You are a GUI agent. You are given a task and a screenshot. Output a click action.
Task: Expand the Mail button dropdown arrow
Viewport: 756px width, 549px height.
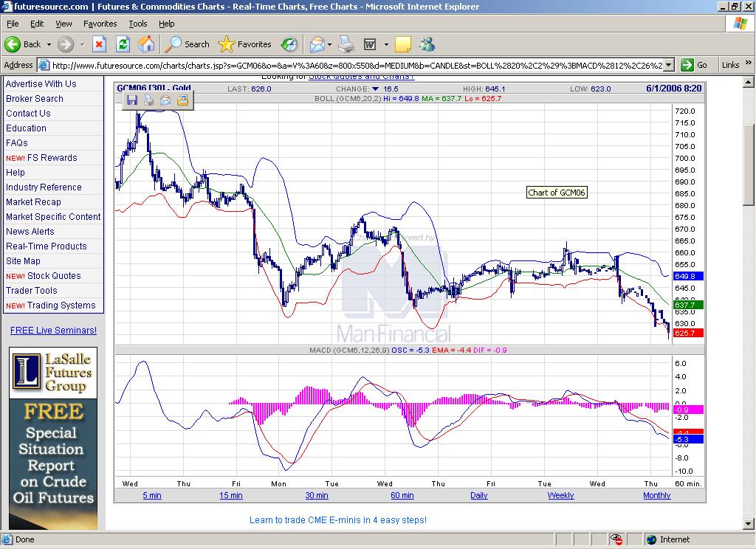(x=330, y=44)
